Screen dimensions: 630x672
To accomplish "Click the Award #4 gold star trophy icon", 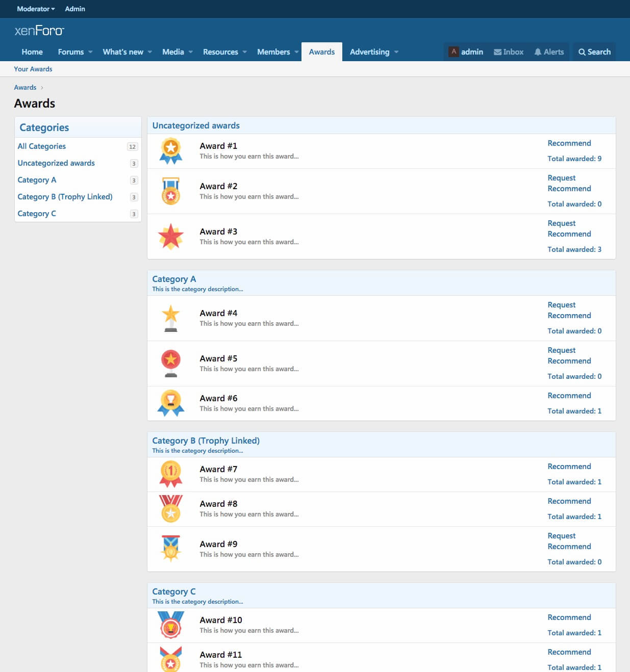I will pos(171,318).
